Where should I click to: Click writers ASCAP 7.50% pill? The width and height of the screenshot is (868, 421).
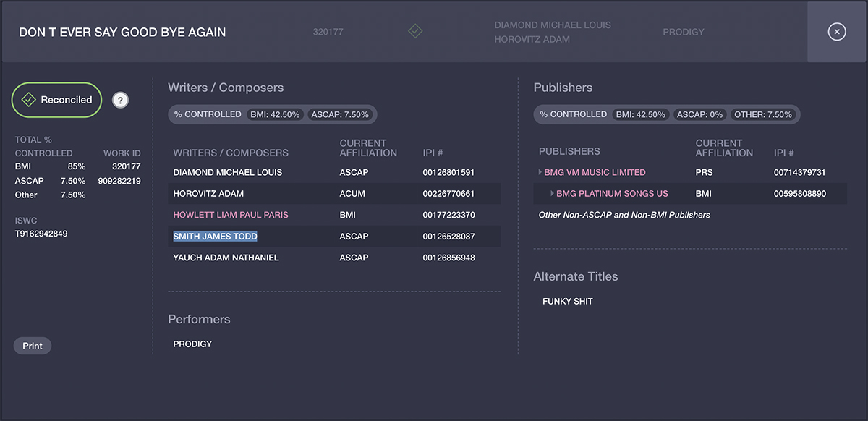point(339,114)
